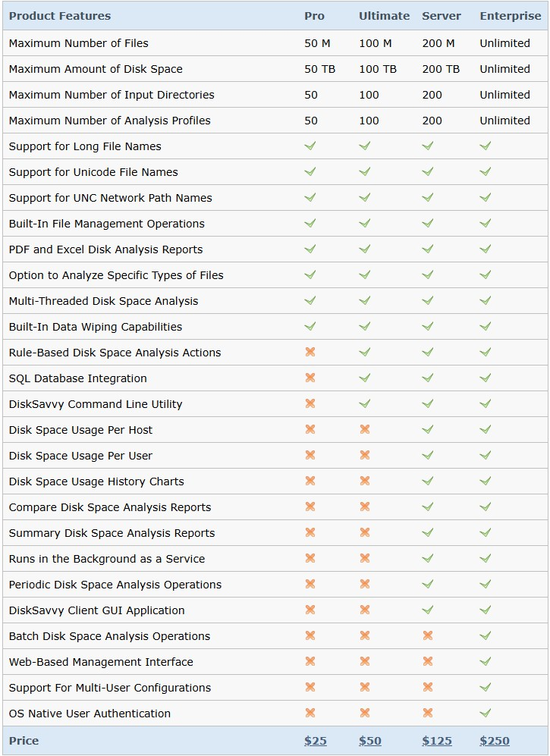Click the Multi-Threaded Disk Space Analysis row label

(103, 301)
